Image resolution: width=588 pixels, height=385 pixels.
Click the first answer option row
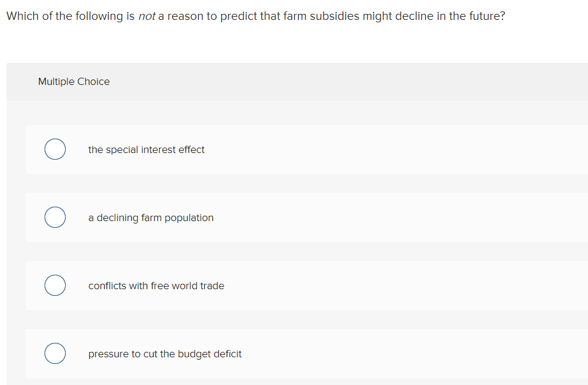[x=241, y=149]
